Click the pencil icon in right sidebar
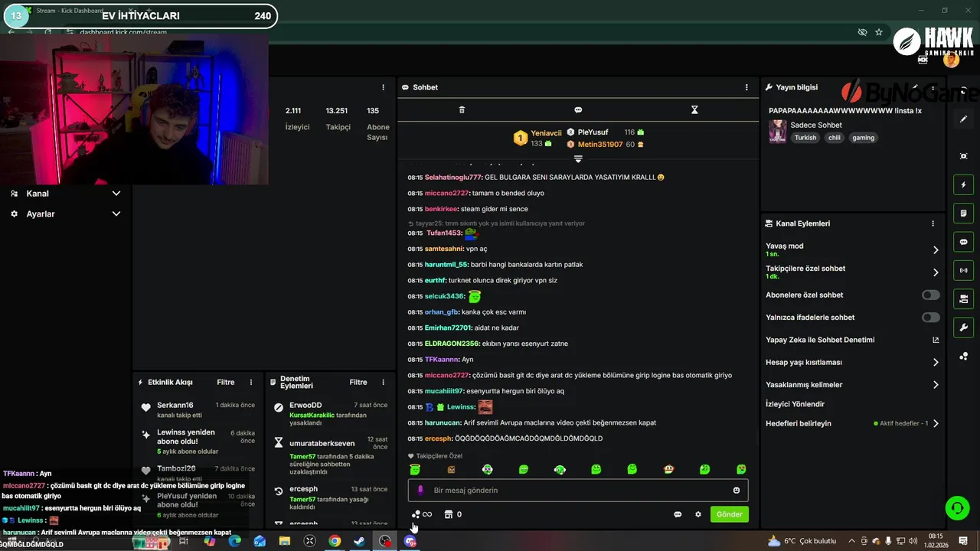980x551 pixels. pyautogui.click(x=963, y=119)
